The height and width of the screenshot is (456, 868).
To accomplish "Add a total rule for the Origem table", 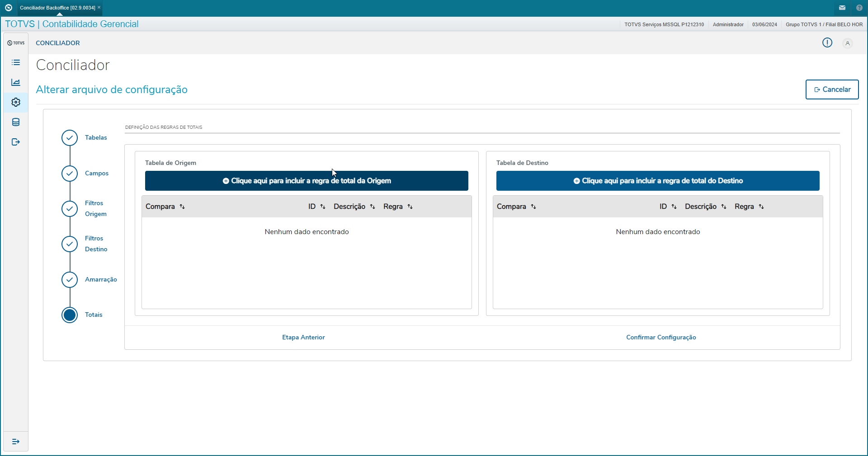I will (307, 181).
